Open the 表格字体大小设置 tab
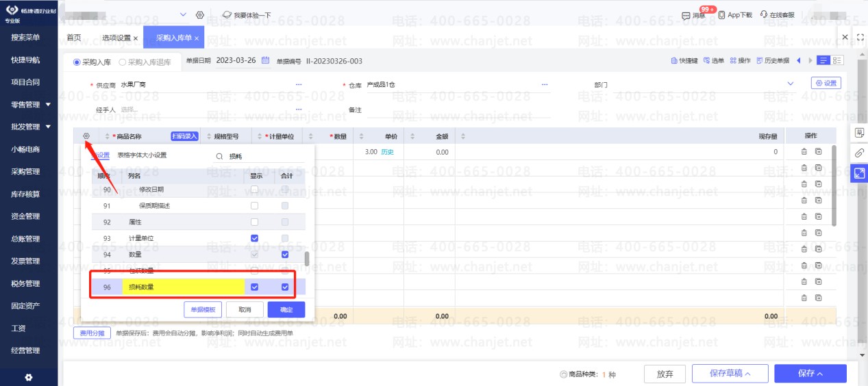 pos(142,155)
